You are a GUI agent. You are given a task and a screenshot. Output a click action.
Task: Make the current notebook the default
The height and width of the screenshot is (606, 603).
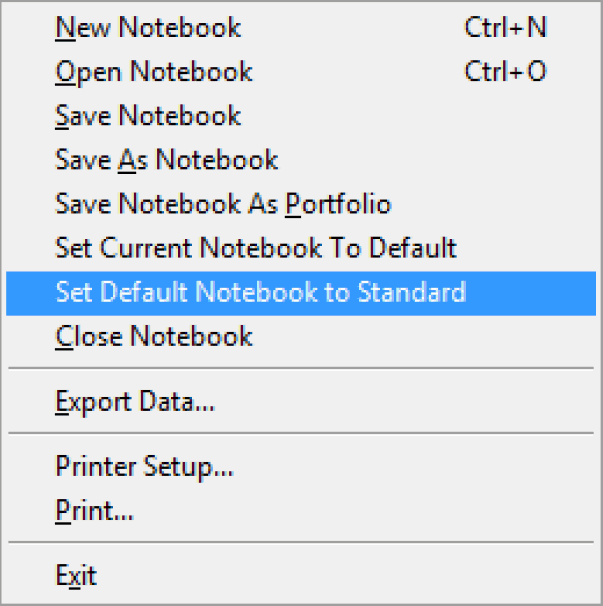(x=256, y=248)
